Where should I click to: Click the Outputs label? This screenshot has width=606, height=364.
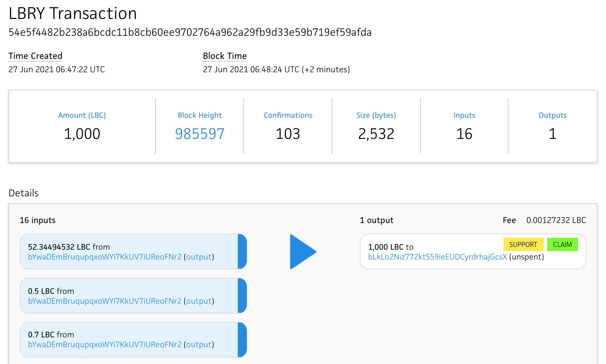pos(553,115)
